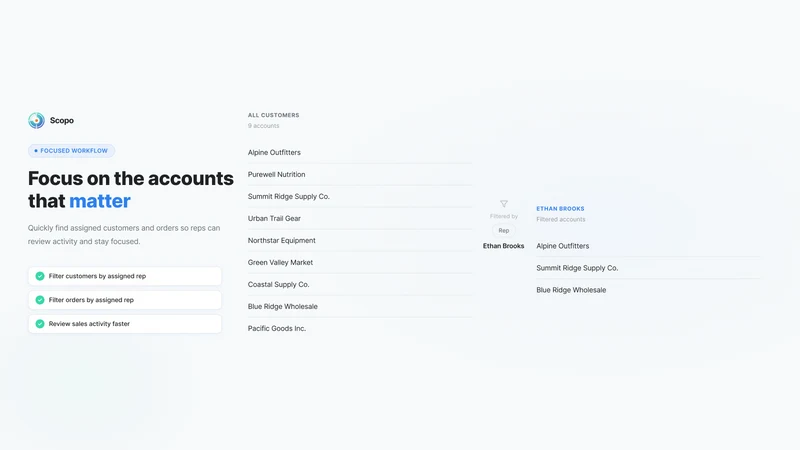Click the 9 accounts count label
The height and width of the screenshot is (450, 800).
pos(263,126)
